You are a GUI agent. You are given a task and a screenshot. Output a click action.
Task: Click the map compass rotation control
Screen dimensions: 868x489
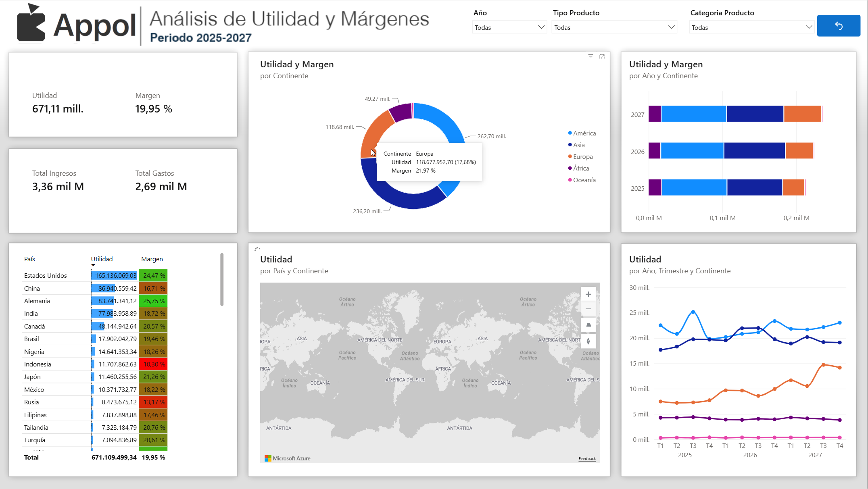pyautogui.click(x=588, y=341)
